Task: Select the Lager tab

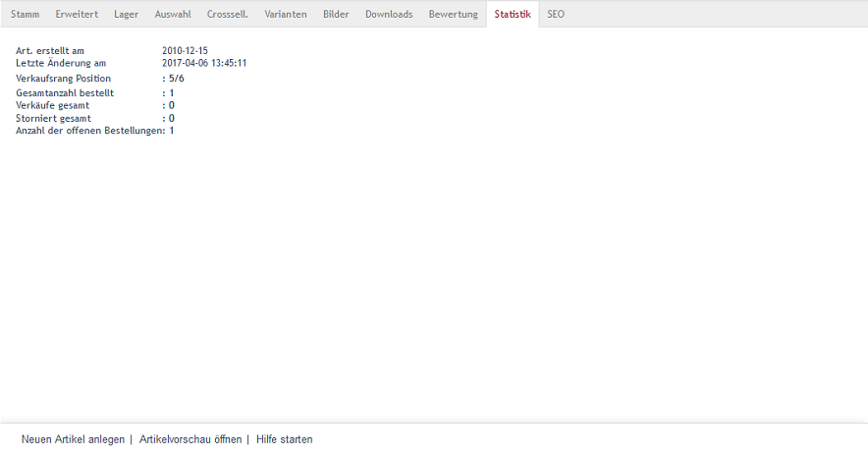Action: coord(126,15)
